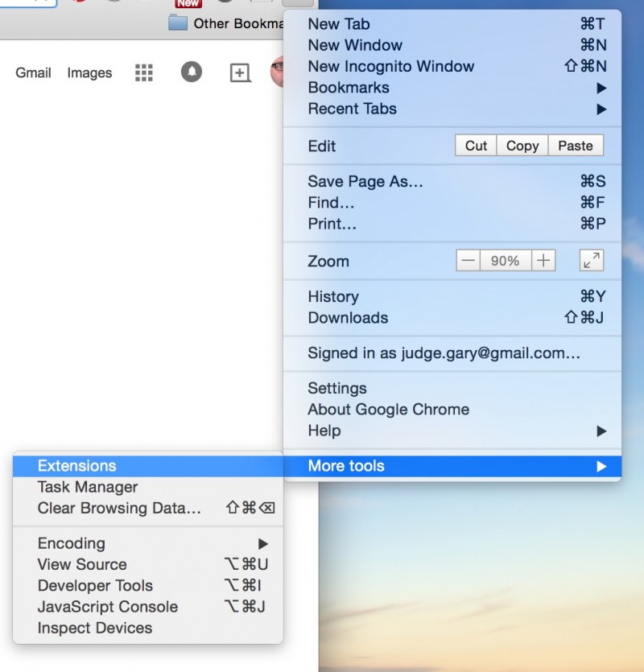644x672 pixels.
Task: Click Signed in as judge.gary@gmail.com entry
Action: coord(452,353)
